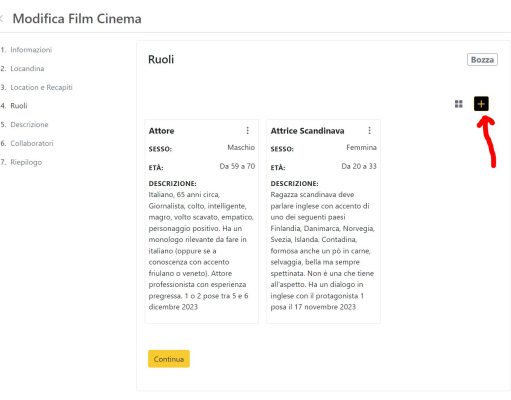511x400 pixels.
Task: Select step 3 Location e Recapiti
Action: coord(37,87)
